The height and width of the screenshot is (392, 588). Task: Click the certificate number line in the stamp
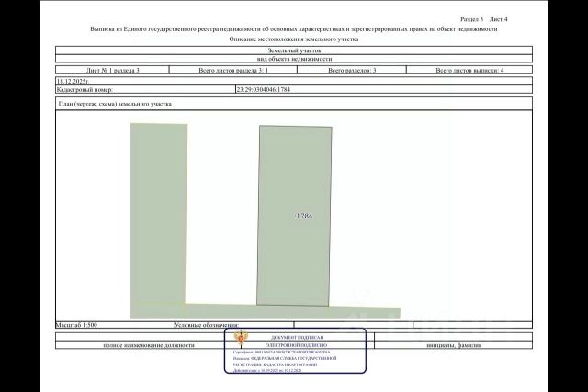point(282,352)
